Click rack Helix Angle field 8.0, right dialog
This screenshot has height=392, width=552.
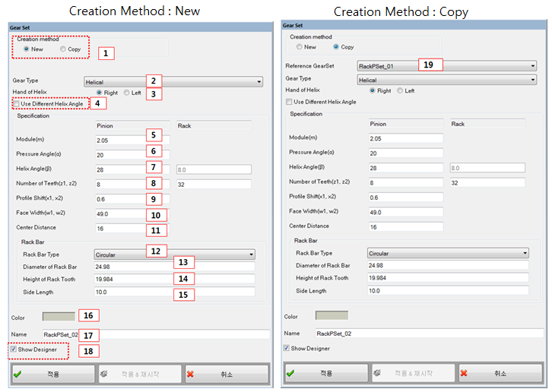[487, 168]
